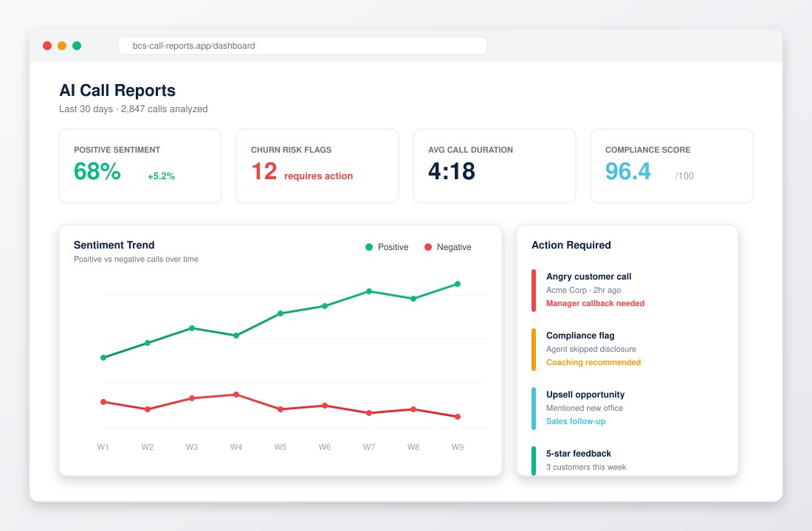Open the Compliance flag item
The width and height of the screenshot is (812, 531).
(x=627, y=349)
